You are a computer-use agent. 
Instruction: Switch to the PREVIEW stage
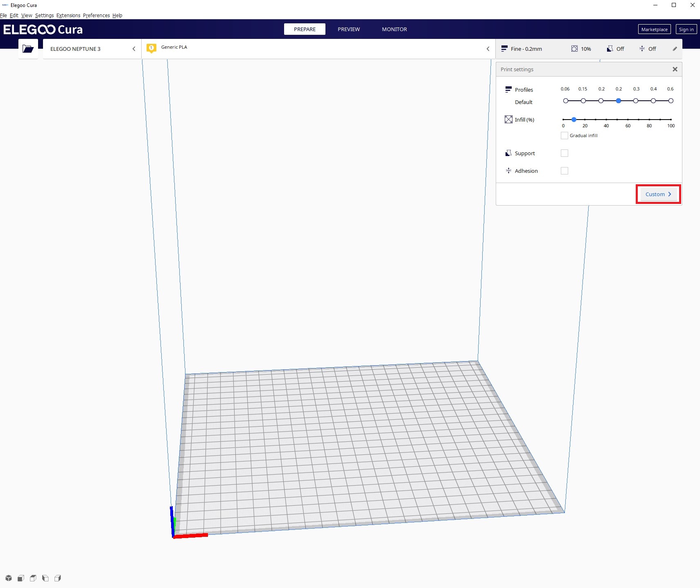[x=349, y=29]
